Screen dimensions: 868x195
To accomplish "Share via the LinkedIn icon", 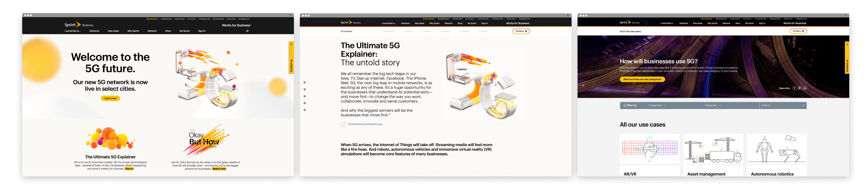I will pyautogui.click(x=805, y=88).
